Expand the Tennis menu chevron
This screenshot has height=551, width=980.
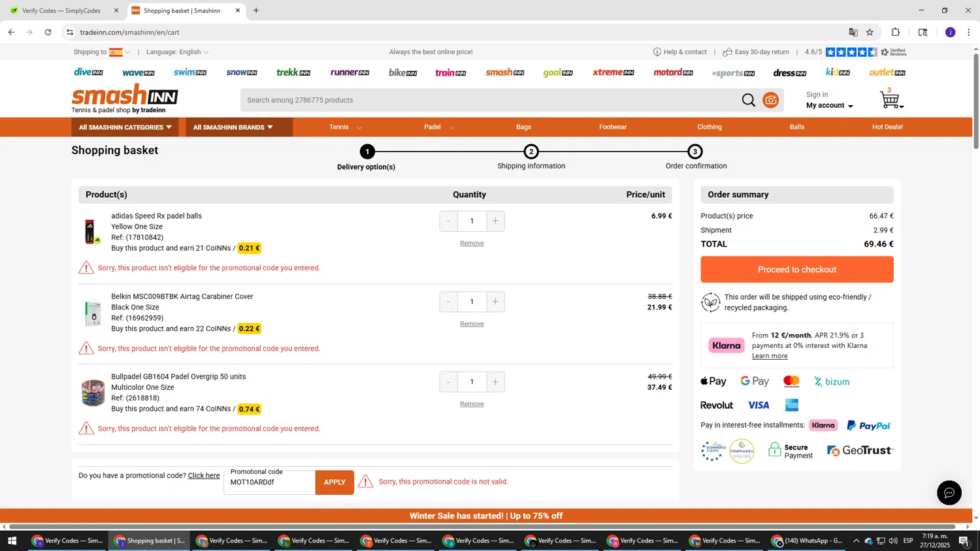click(359, 128)
